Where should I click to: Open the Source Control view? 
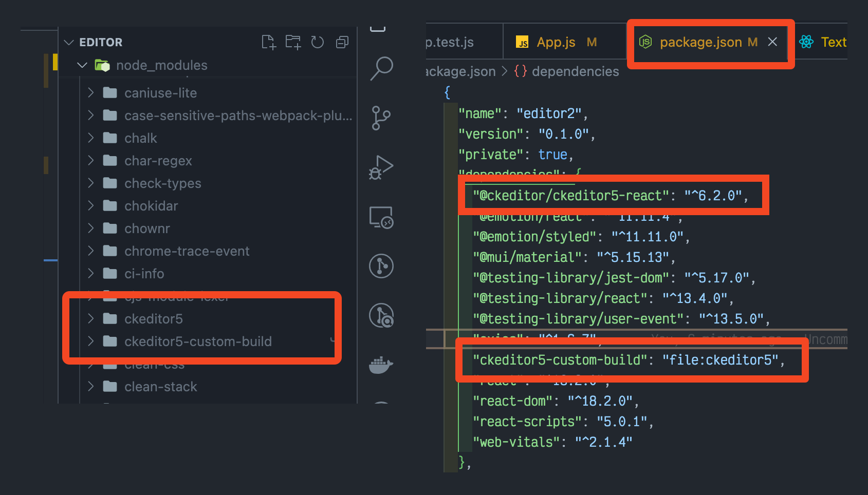tap(381, 118)
